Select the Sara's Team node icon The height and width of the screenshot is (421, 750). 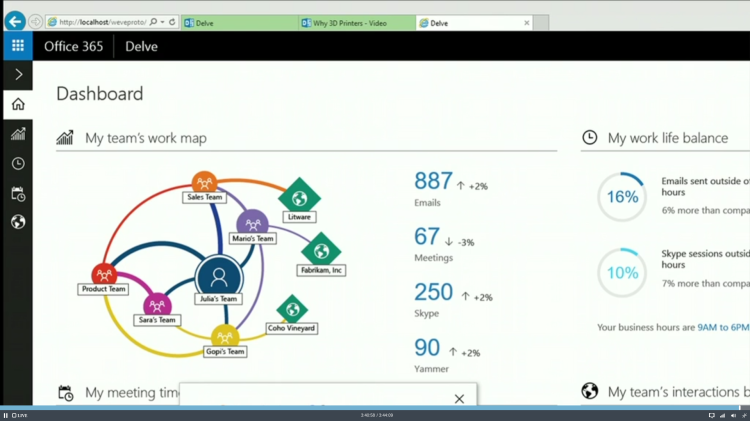click(x=157, y=306)
